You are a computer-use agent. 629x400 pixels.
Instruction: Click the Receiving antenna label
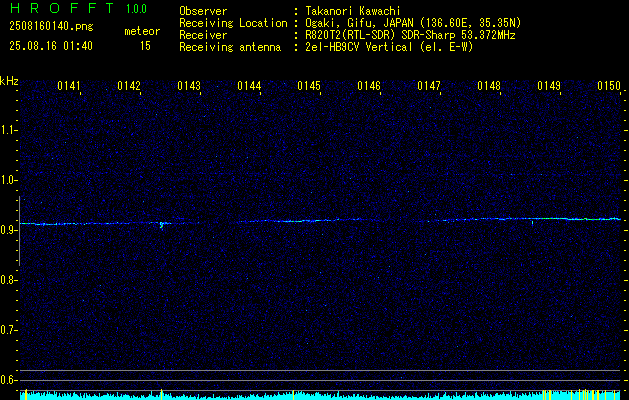(x=230, y=47)
